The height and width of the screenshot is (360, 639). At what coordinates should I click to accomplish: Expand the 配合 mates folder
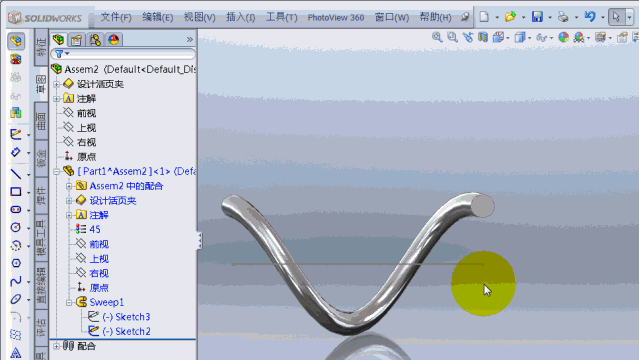(57, 346)
